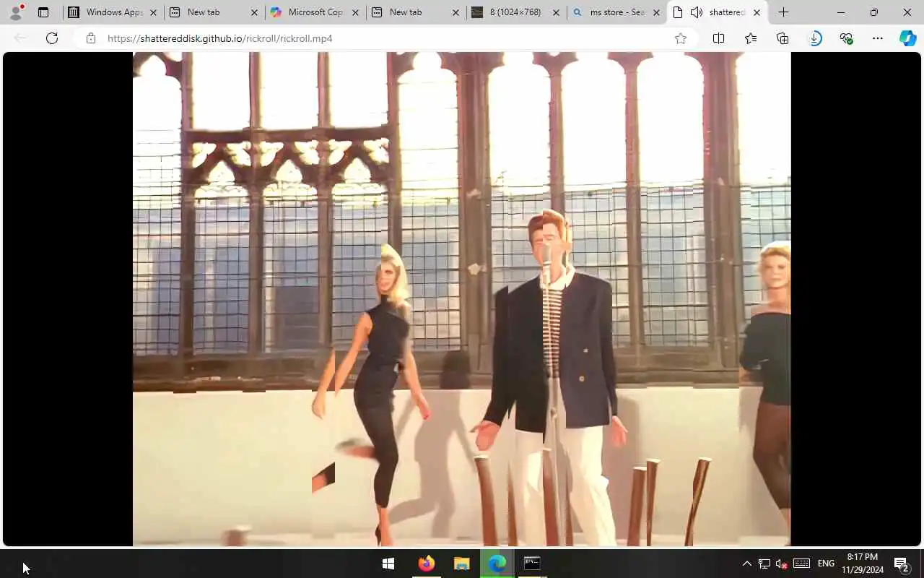This screenshot has height=578, width=924.
Task: Mute the shattered tab audio icon
Action: point(696,12)
